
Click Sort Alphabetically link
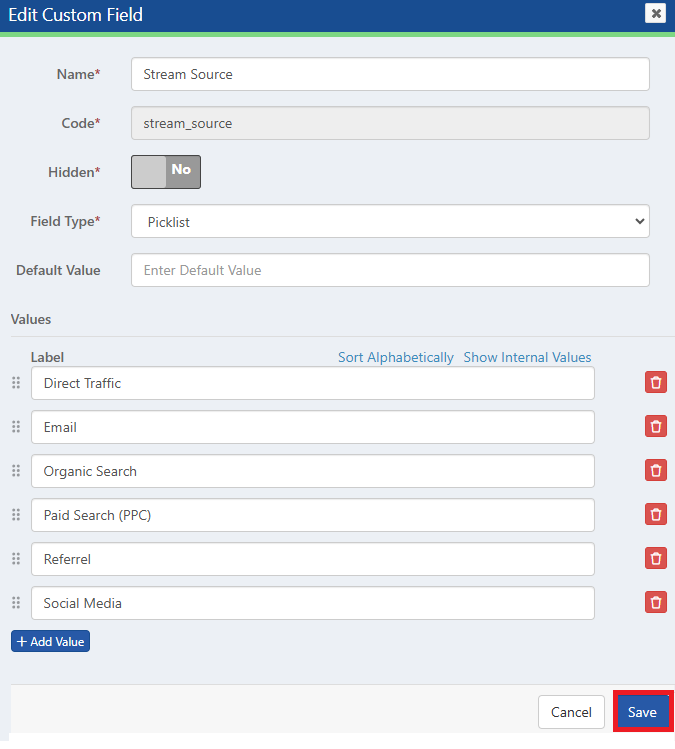[x=396, y=357]
